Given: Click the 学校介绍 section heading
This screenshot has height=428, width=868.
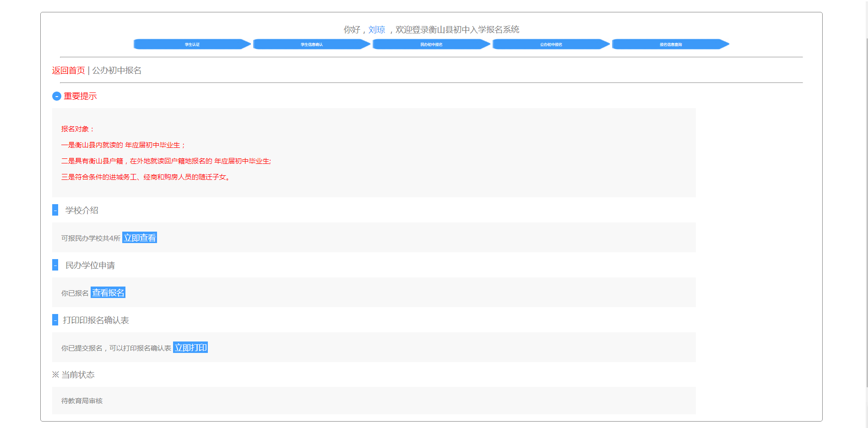Looking at the screenshot, I should [x=81, y=210].
